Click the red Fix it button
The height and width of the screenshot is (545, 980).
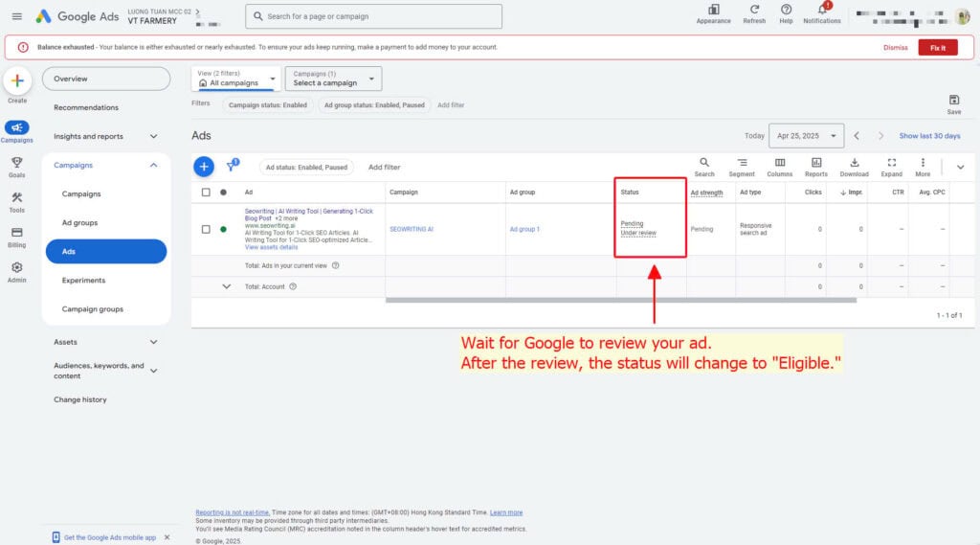pos(938,48)
